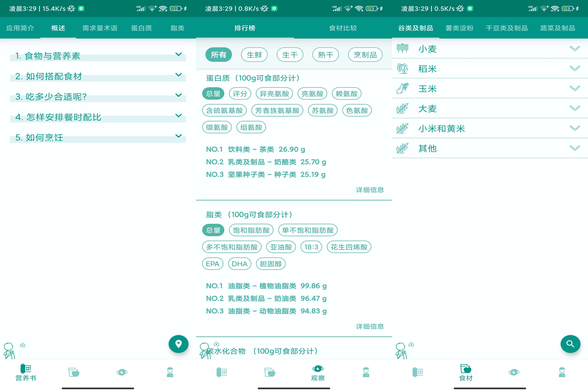Expand section 4. 怎样安排餐时配比

[98, 117]
